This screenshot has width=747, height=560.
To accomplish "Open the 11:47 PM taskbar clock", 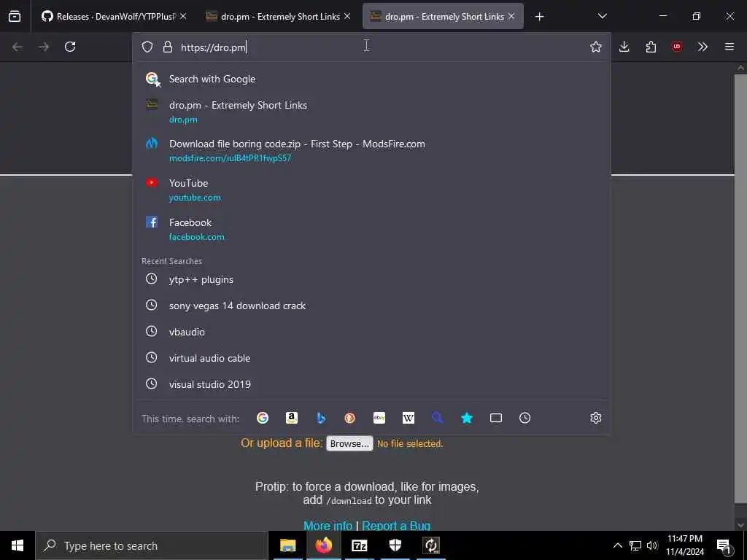I will tap(684, 545).
